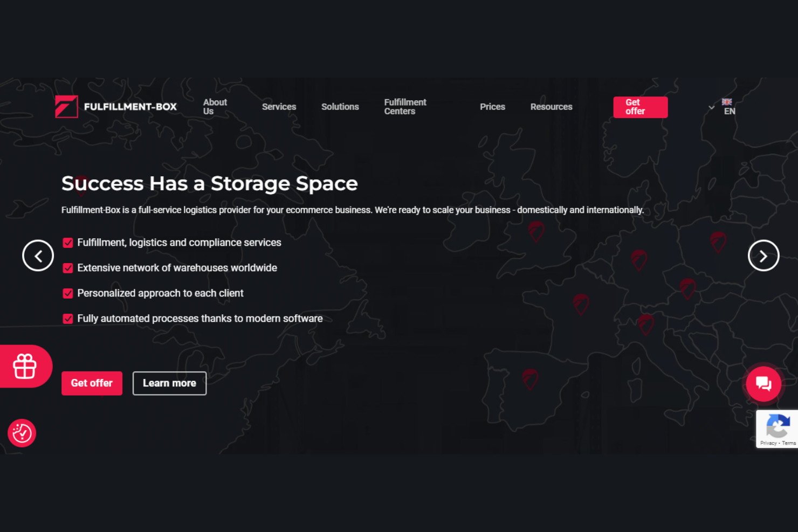Click the UK flag language icon
Screen dimensions: 798x532
pyautogui.click(x=727, y=102)
